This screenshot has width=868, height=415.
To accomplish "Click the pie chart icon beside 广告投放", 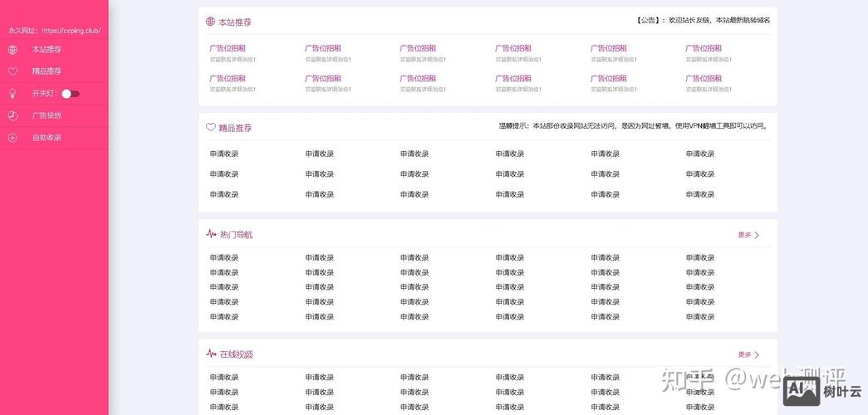I will [12, 115].
